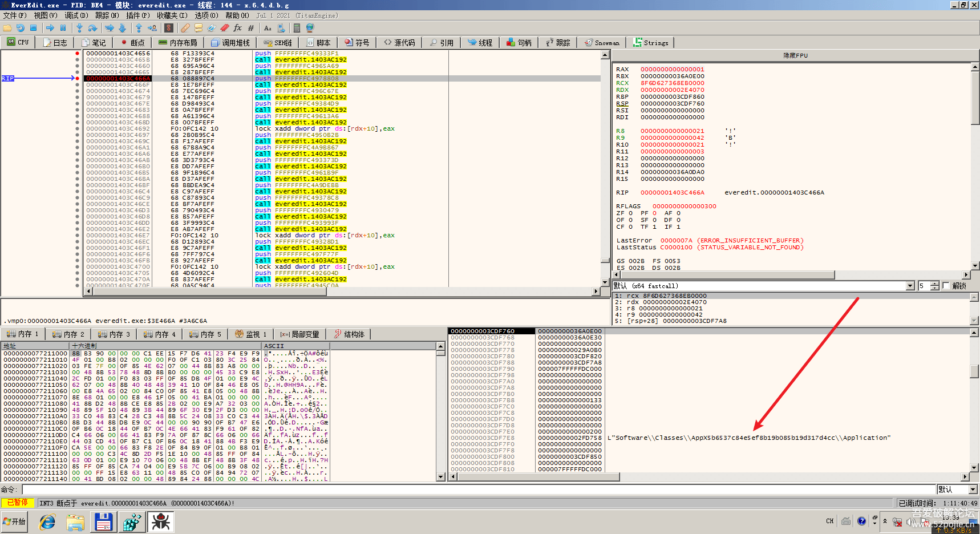
Task: Open the Calculator icon
Action: (297, 28)
